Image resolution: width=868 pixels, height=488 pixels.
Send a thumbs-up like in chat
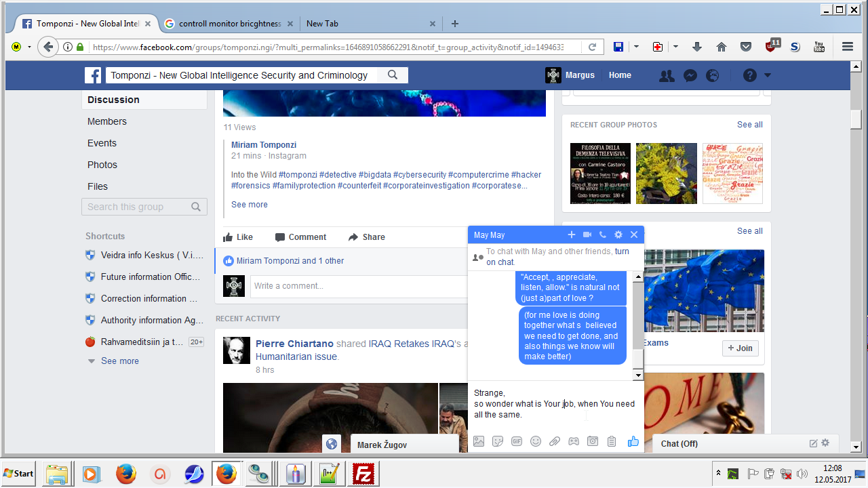pyautogui.click(x=633, y=441)
